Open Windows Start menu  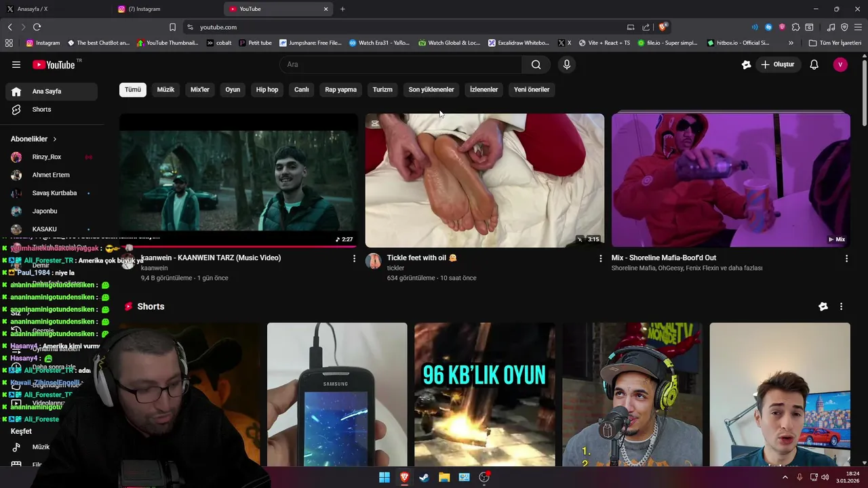[x=384, y=477]
